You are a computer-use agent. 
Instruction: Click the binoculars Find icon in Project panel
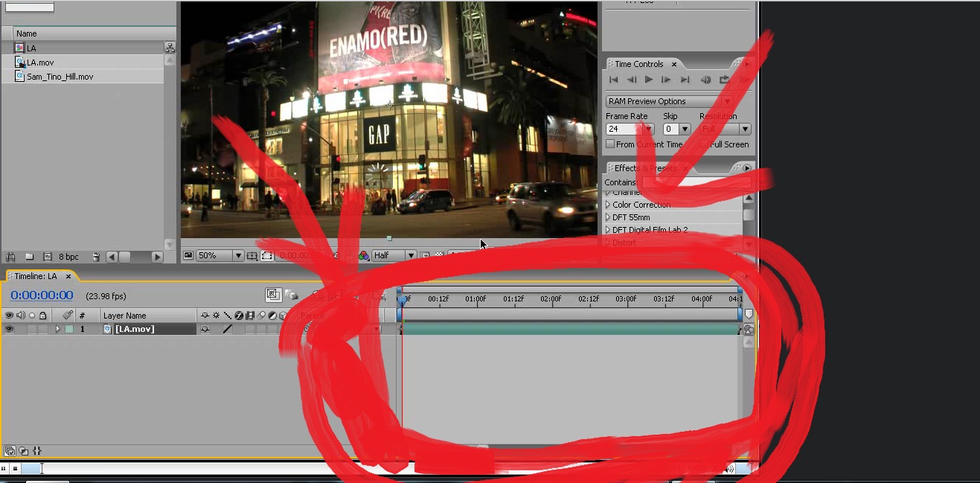9,257
